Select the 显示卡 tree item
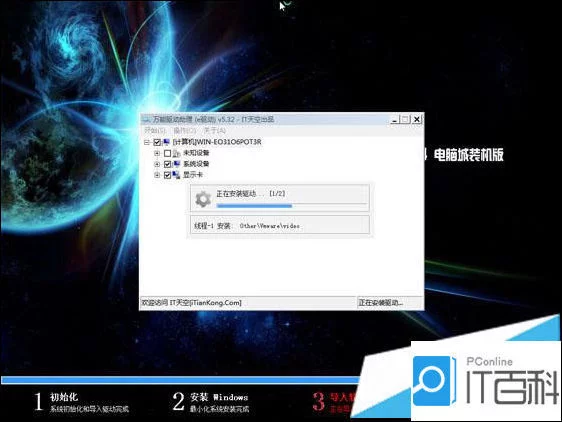562x422 pixels. [193, 175]
